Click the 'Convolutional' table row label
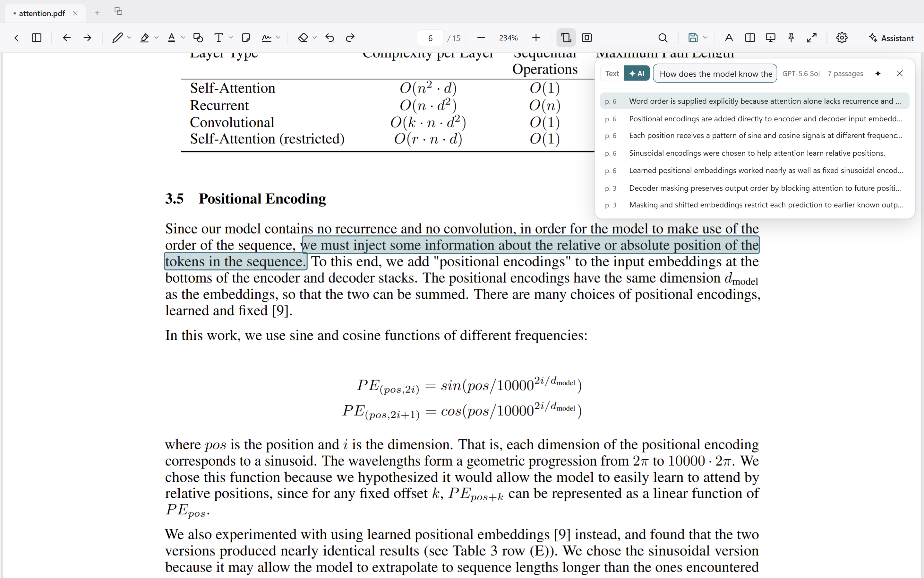 pyautogui.click(x=232, y=122)
